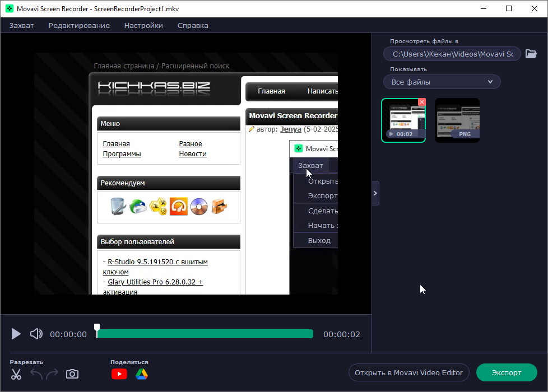Close the Movavi Screen Recorder window

click(x=535, y=9)
